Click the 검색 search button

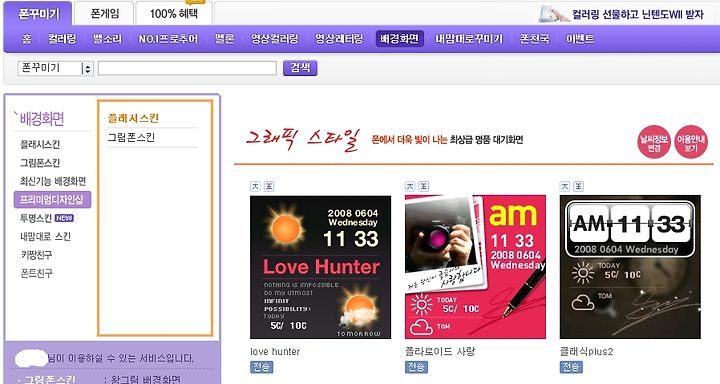[300, 68]
